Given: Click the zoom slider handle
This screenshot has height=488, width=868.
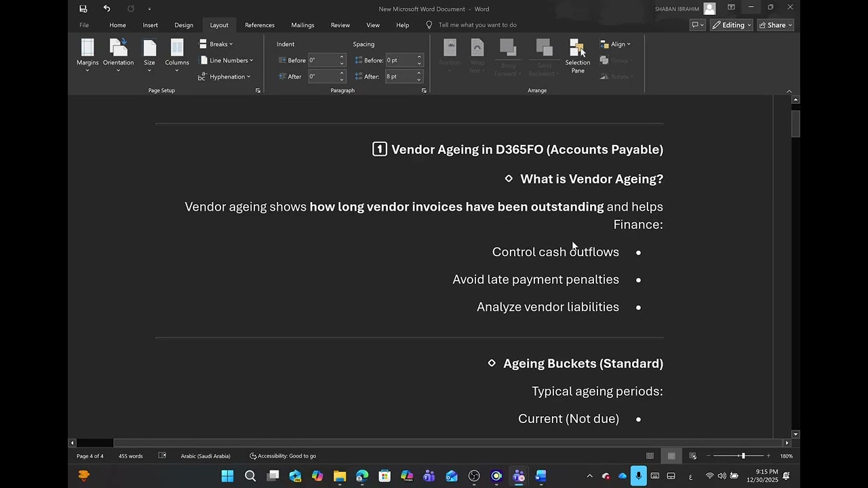Looking at the screenshot, I should [x=743, y=456].
